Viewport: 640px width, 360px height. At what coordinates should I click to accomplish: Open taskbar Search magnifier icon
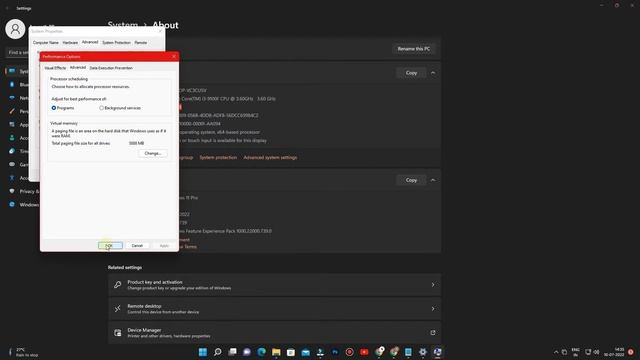coord(218,352)
